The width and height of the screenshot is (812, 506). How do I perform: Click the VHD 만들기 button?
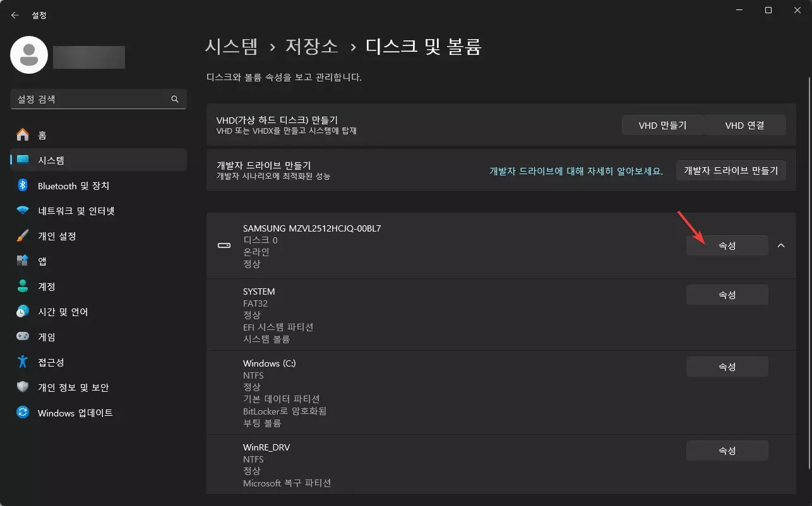click(663, 125)
